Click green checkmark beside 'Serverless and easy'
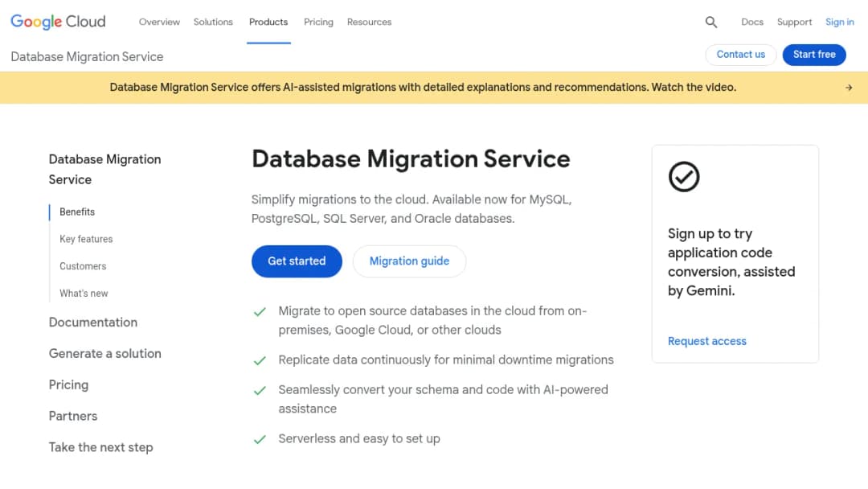The width and height of the screenshot is (868, 489). pyautogui.click(x=260, y=440)
